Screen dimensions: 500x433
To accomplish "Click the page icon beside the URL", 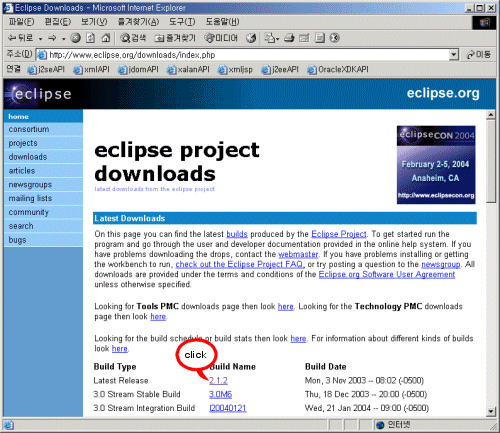I will [42, 55].
